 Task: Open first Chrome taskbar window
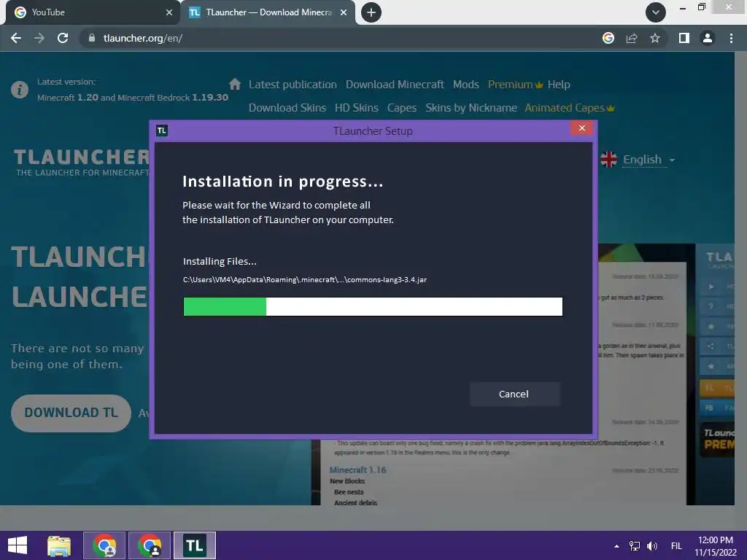[104, 545]
